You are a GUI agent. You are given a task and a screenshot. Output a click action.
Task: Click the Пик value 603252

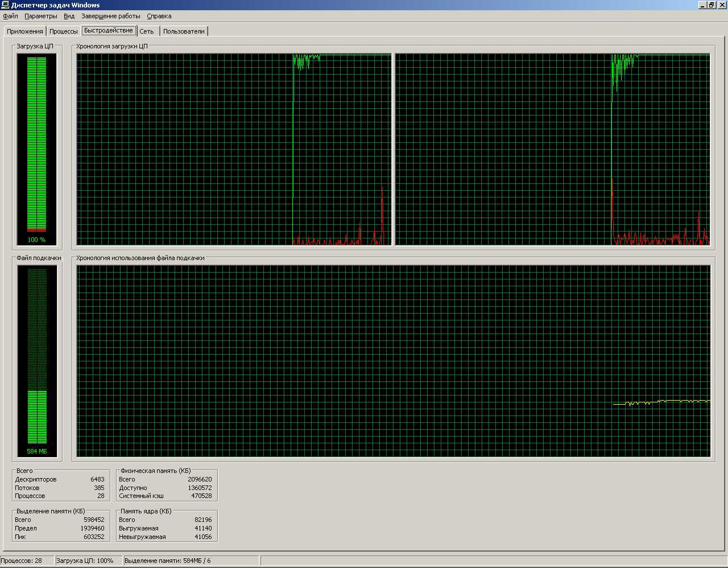(94, 537)
